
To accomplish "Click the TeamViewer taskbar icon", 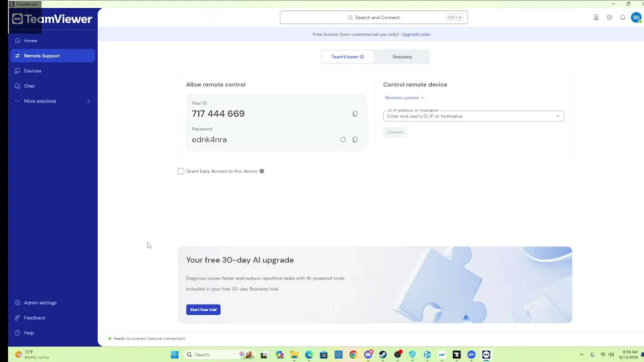I will tap(486, 355).
